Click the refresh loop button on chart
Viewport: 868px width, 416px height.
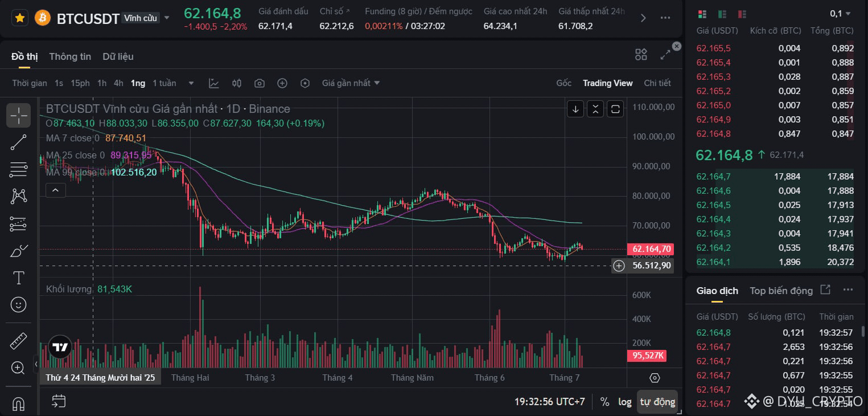point(615,109)
